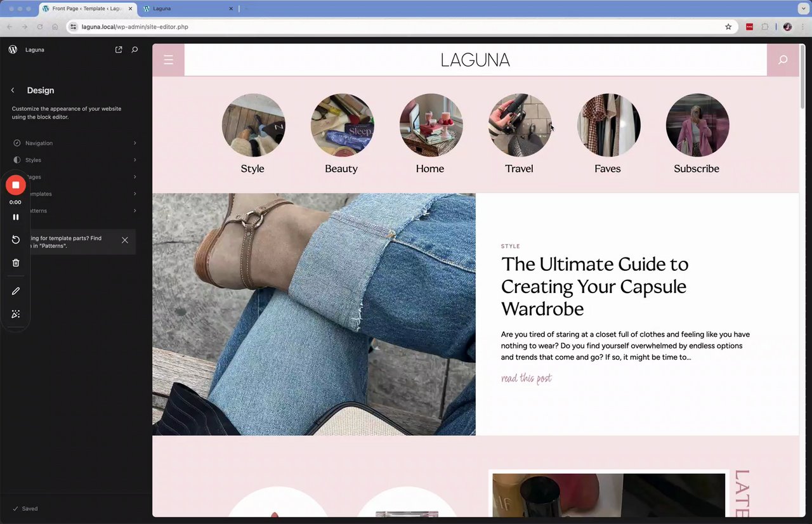Close the Laguna browser tab

231,9
